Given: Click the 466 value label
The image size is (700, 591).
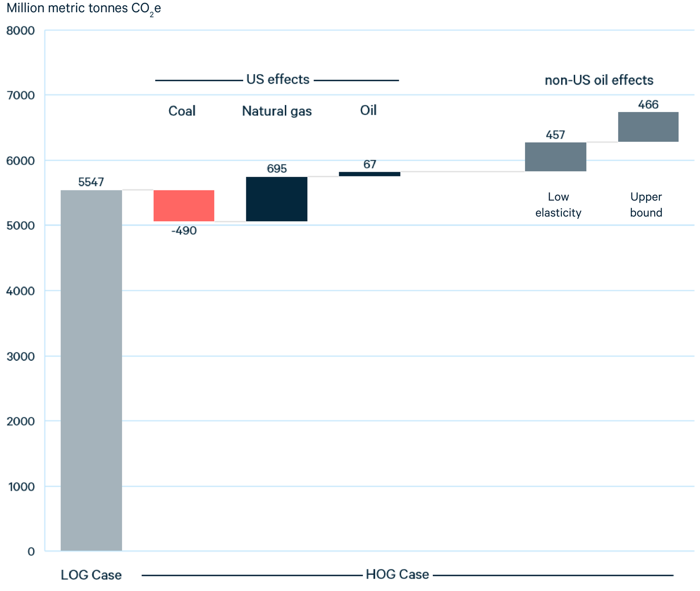Looking at the screenshot, I should [x=648, y=104].
